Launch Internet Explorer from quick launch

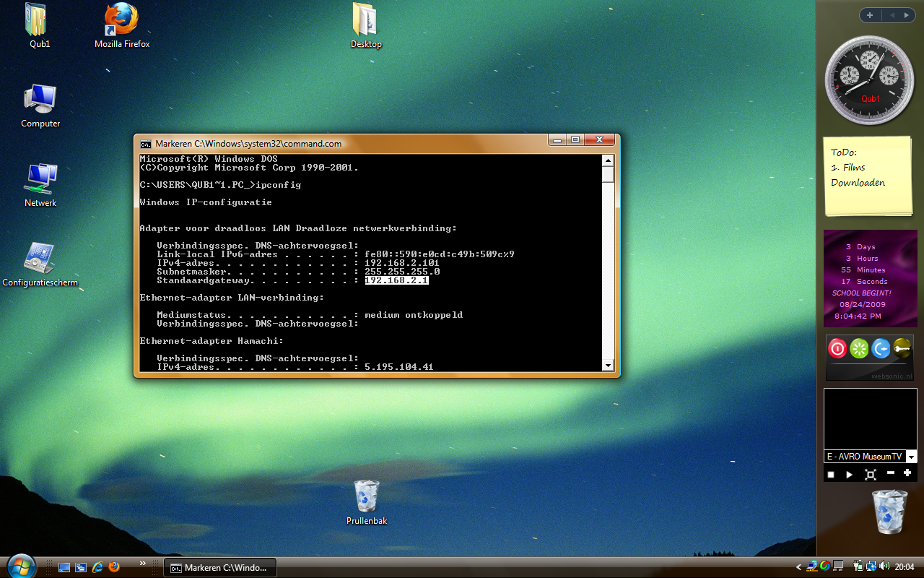(x=97, y=568)
